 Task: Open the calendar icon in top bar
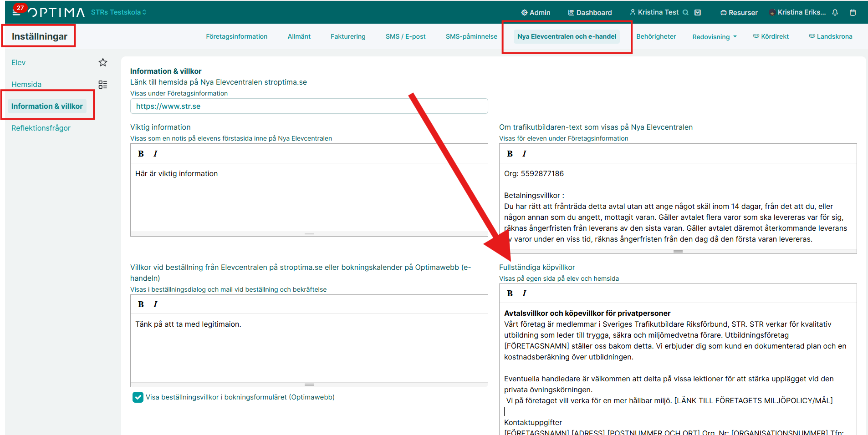click(x=853, y=13)
